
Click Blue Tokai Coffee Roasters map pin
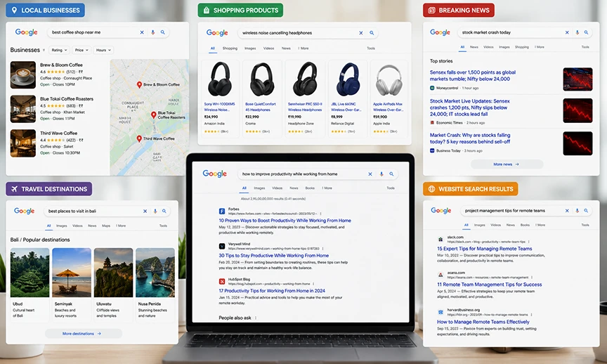(154, 115)
